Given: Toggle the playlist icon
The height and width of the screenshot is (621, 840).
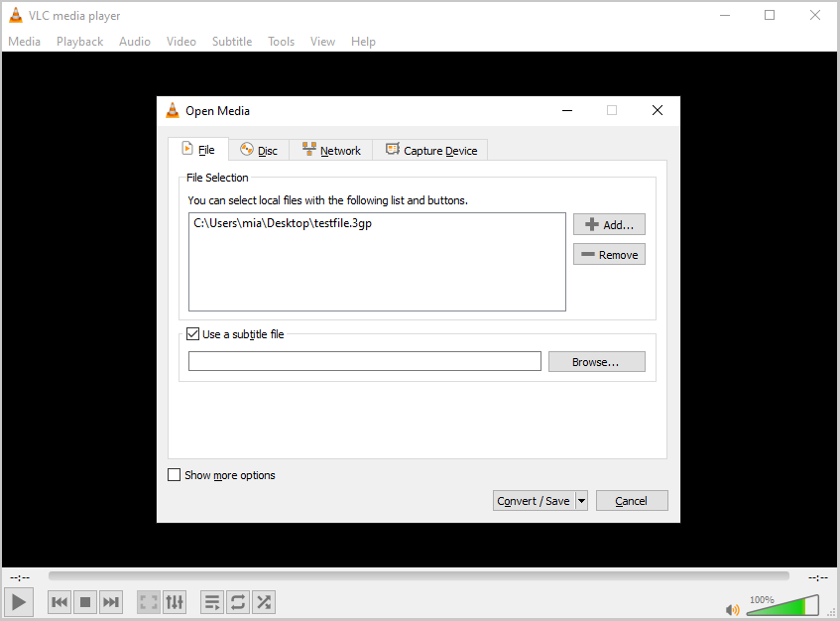Looking at the screenshot, I should (212, 602).
